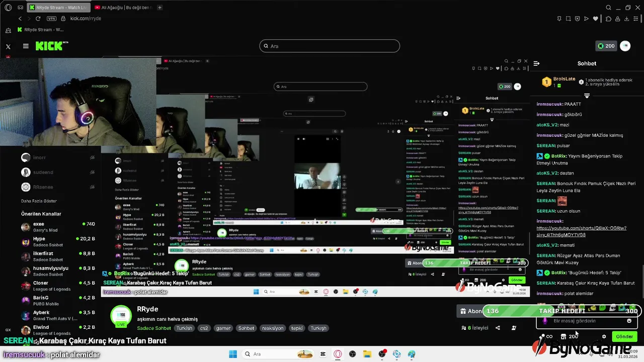Toggle the VPN badge in address bar
The image size is (644, 362).
coord(51,18)
